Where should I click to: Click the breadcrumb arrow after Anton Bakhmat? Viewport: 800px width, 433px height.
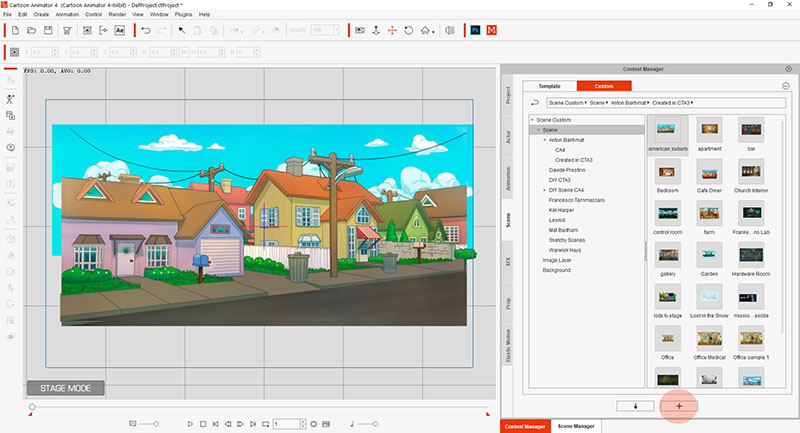(x=649, y=103)
